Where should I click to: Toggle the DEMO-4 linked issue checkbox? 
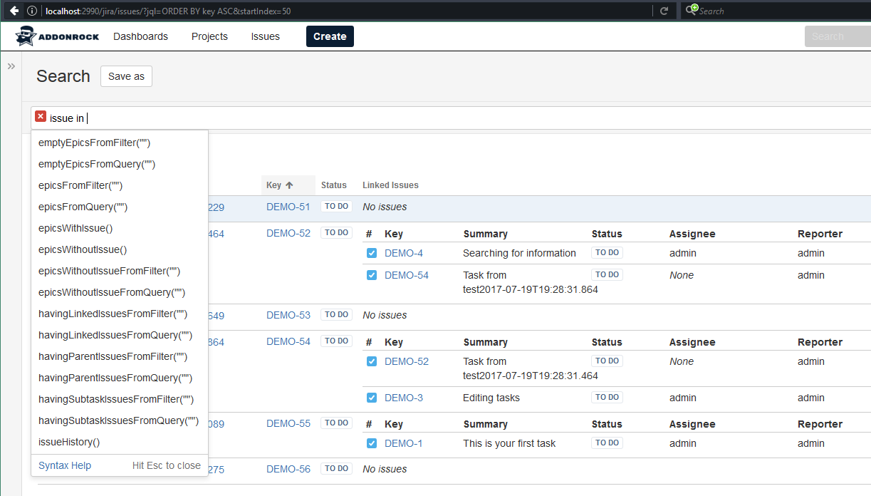[x=372, y=253]
